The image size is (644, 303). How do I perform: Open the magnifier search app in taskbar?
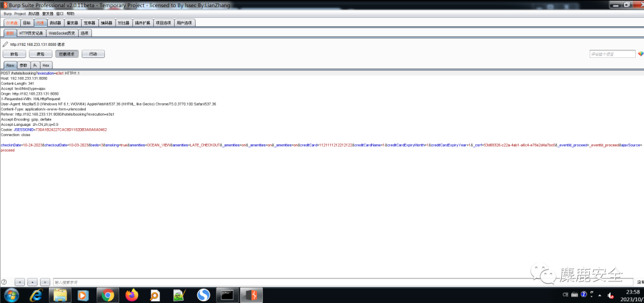155,295
